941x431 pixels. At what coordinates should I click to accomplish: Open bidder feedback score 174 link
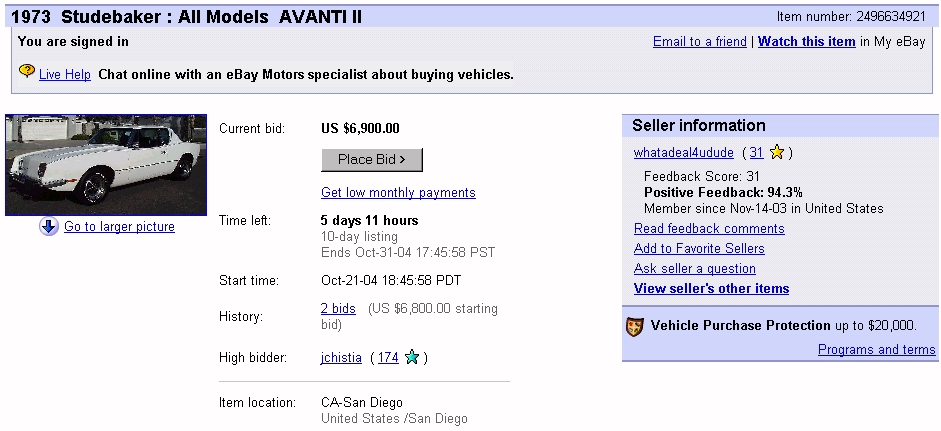(x=388, y=358)
